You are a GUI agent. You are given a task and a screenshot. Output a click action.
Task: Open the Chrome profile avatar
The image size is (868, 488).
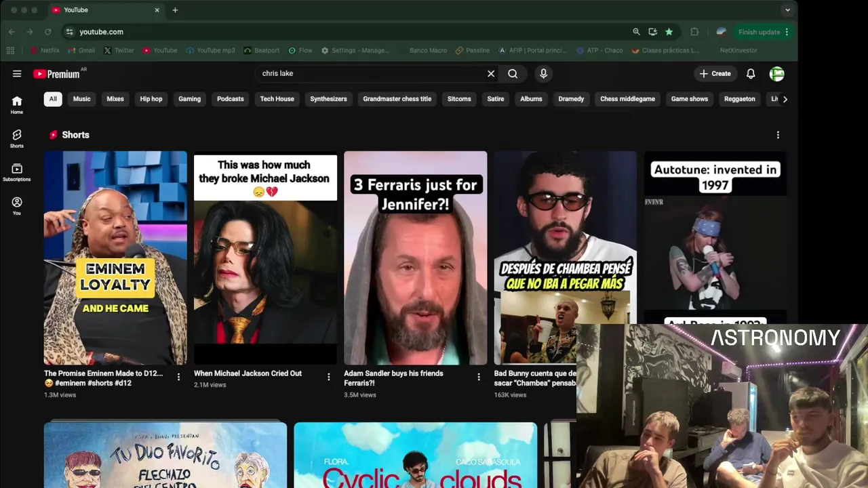pos(721,32)
